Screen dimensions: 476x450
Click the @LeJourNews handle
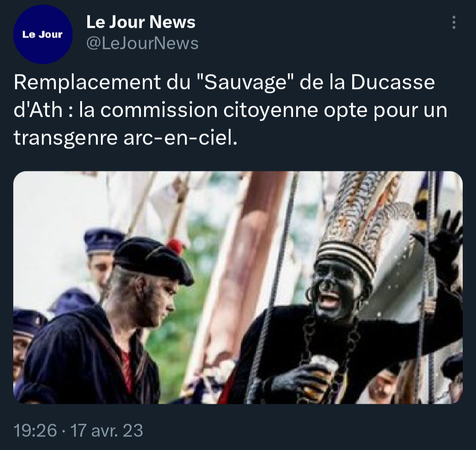coord(142,43)
